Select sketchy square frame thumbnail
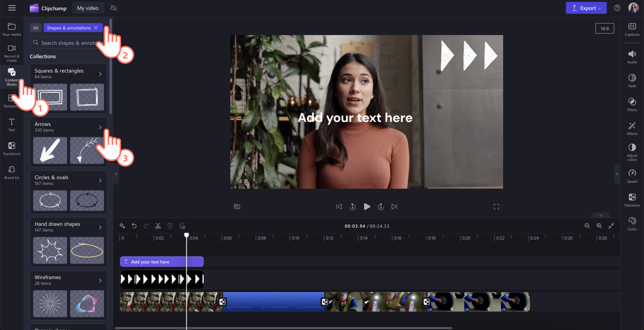The height and width of the screenshot is (330, 644). (87, 97)
